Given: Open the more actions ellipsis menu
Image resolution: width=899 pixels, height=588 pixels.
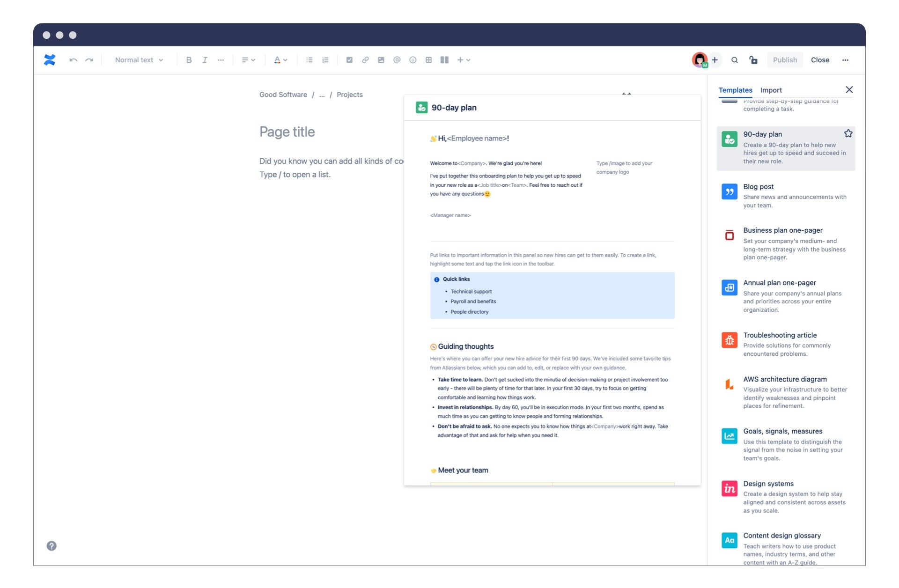Looking at the screenshot, I should [x=845, y=60].
